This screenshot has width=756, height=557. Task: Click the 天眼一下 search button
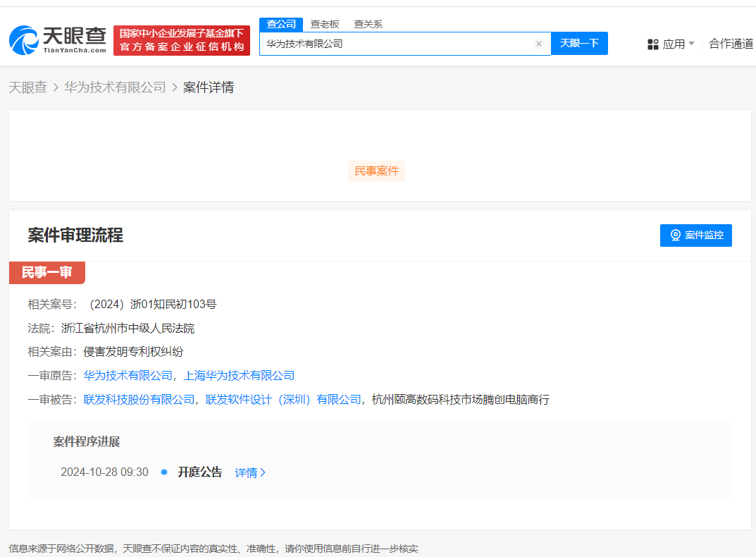(x=579, y=44)
